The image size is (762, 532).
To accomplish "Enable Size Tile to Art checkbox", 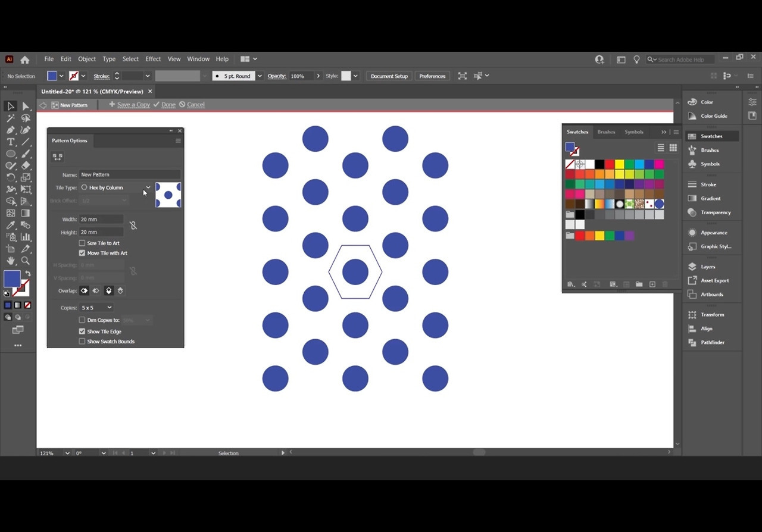I will pos(82,243).
